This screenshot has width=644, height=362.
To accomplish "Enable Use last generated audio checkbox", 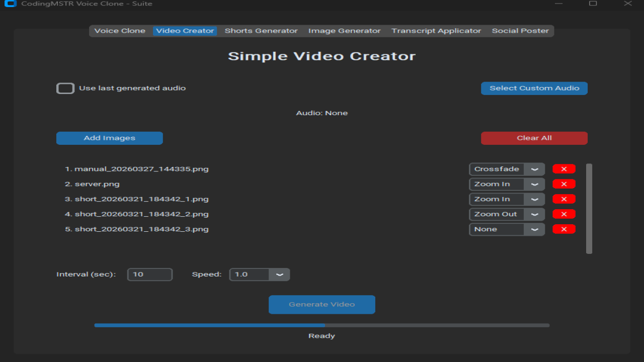I will 65,88.
